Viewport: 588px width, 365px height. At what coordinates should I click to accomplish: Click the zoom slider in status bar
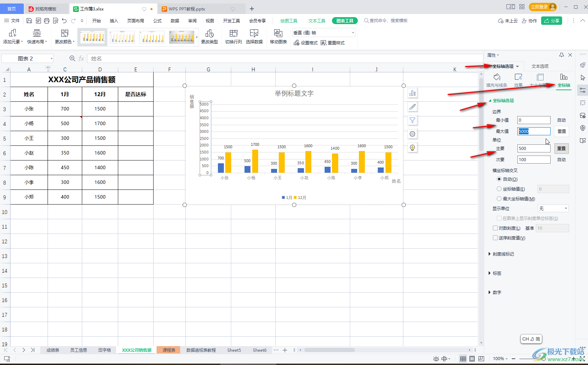(x=544, y=358)
